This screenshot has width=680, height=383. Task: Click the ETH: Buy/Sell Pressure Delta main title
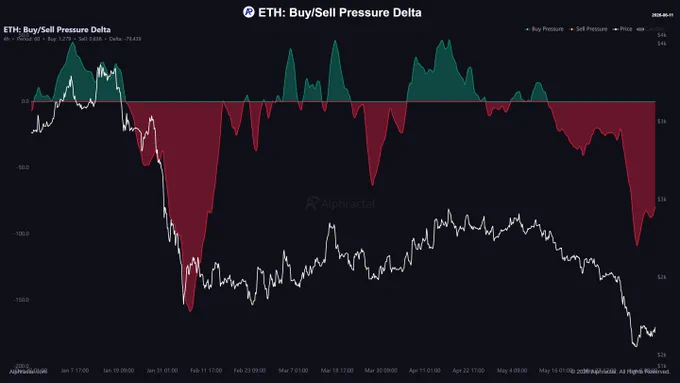click(340, 13)
